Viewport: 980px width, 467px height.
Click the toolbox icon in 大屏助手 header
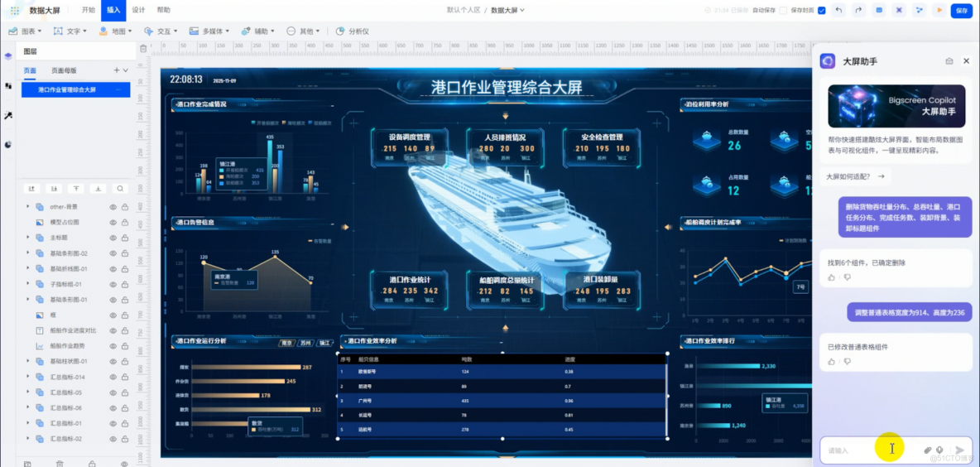coord(949,60)
